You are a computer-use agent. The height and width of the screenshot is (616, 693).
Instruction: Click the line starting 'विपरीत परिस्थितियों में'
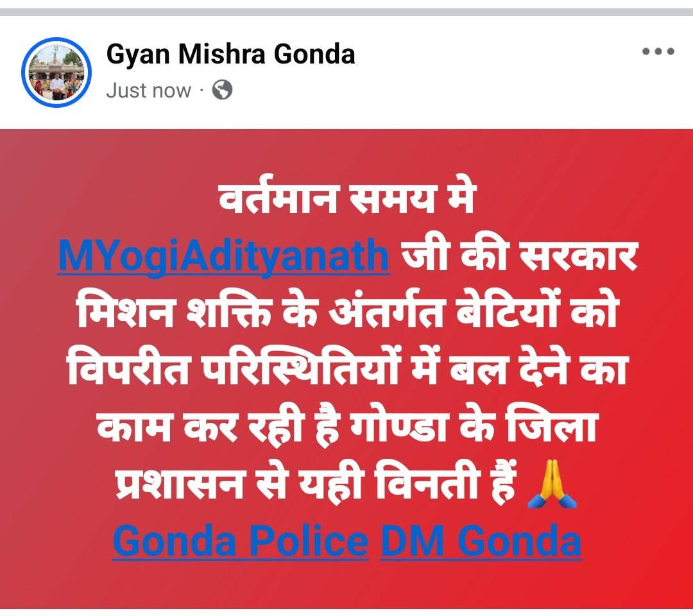tap(347, 370)
